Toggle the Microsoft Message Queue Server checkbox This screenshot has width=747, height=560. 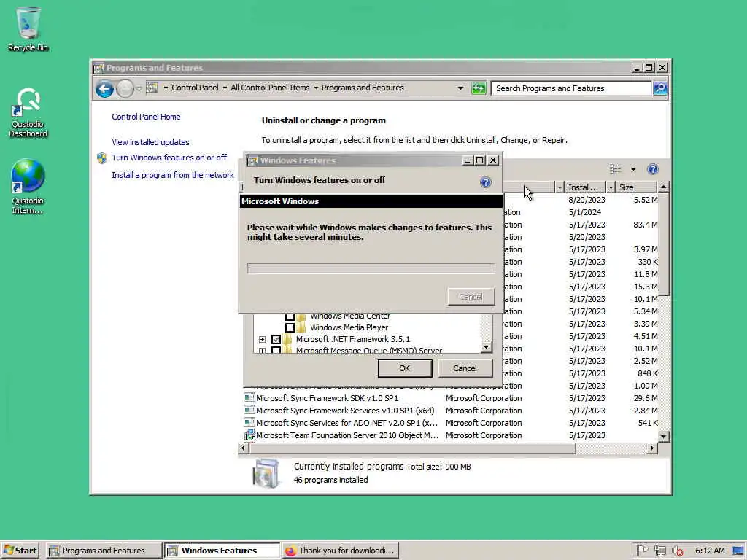(x=276, y=351)
